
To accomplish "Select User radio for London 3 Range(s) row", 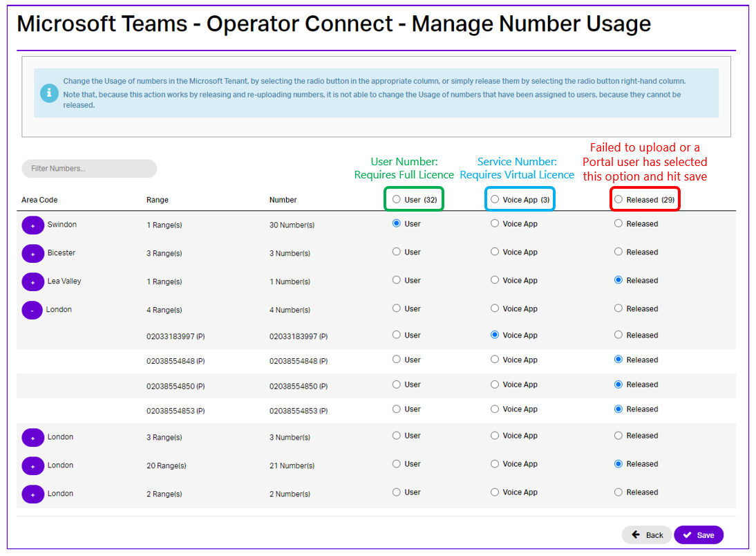I will [397, 436].
